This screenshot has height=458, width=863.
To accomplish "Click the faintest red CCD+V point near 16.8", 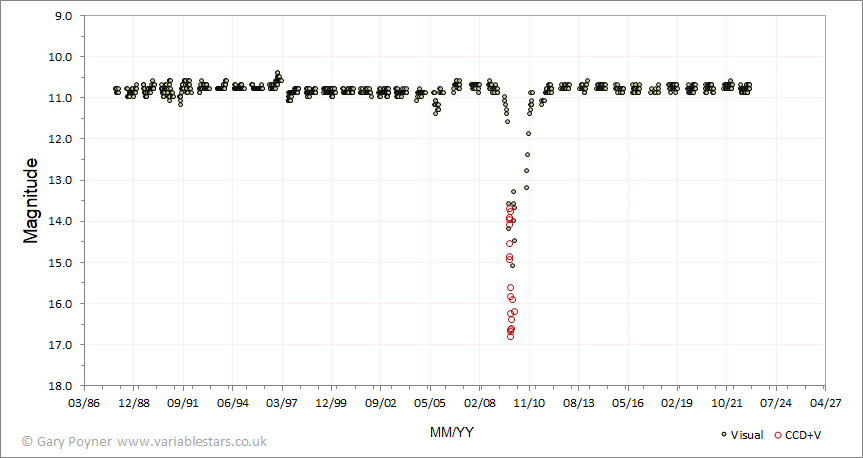I will [x=510, y=336].
